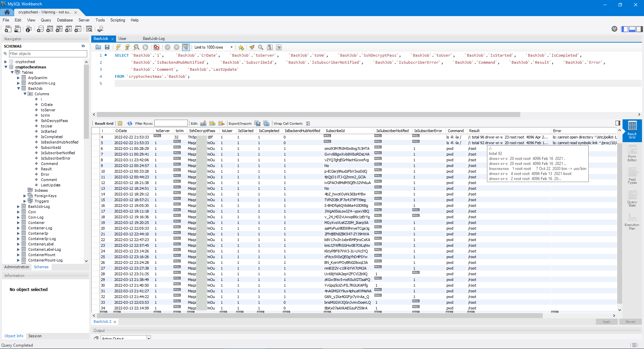This screenshot has width=644, height=349.
Task: Toggle word wrapping in the editor
Action: coord(279,47)
